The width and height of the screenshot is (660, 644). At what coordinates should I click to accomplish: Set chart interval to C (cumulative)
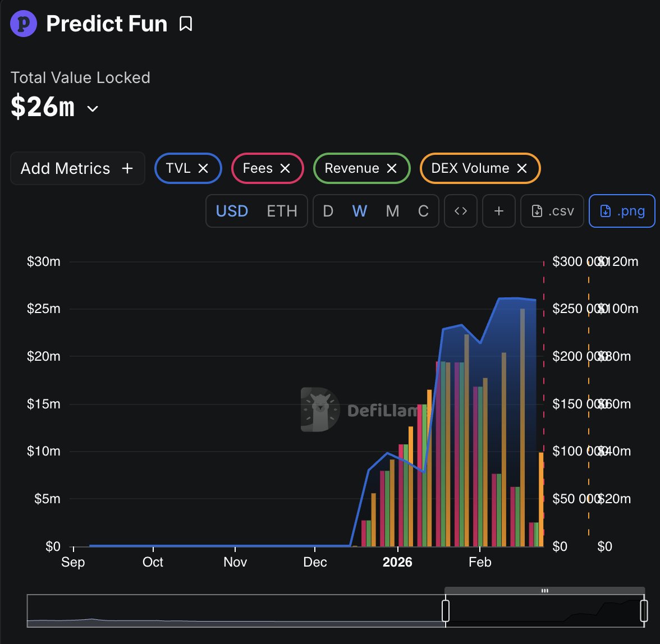click(x=423, y=211)
